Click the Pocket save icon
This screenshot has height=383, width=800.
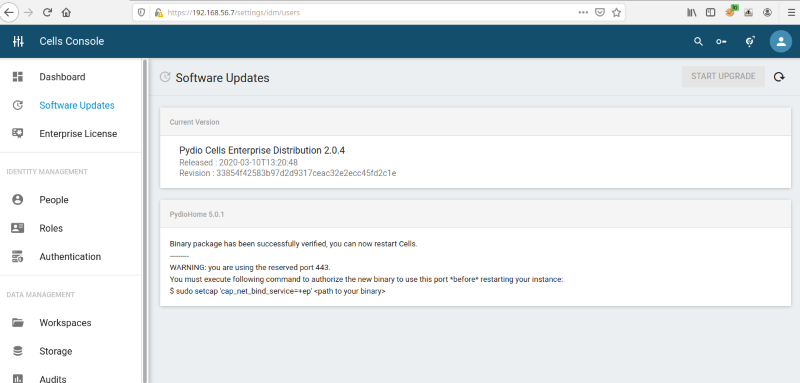[x=600, y=12]
